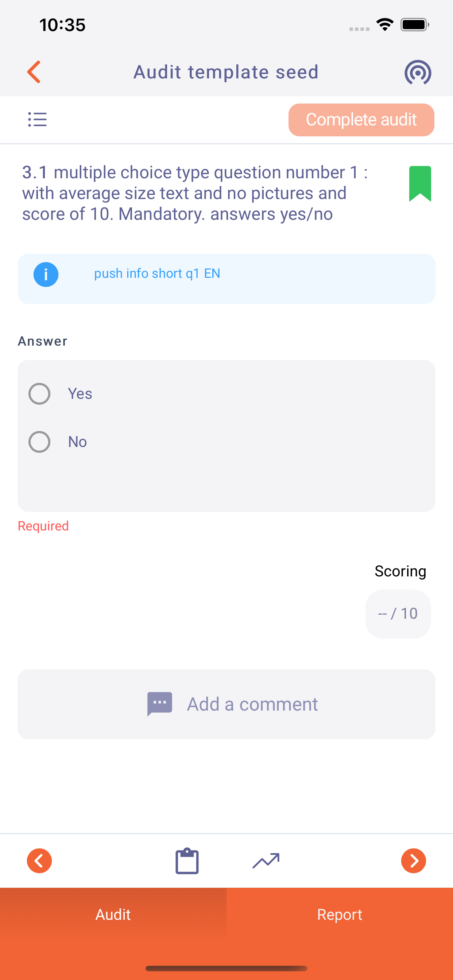
Task: Click the Complete audit button
Action: tap(361, 120)
